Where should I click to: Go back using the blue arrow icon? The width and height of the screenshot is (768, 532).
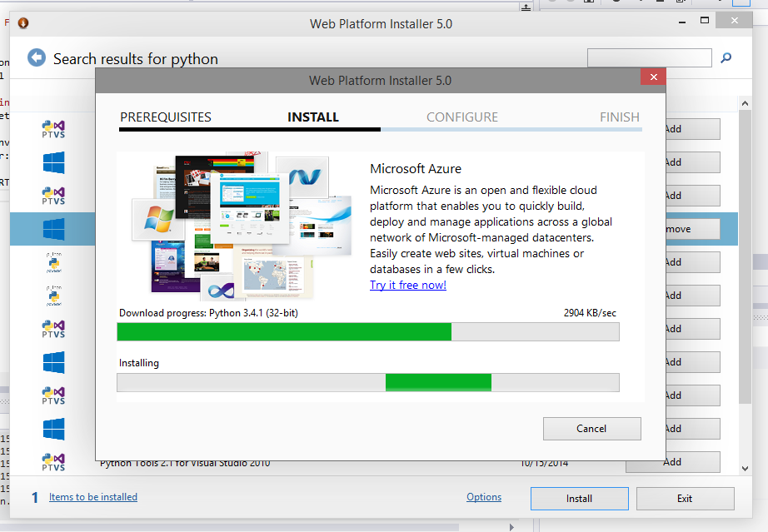click(37, 57)
